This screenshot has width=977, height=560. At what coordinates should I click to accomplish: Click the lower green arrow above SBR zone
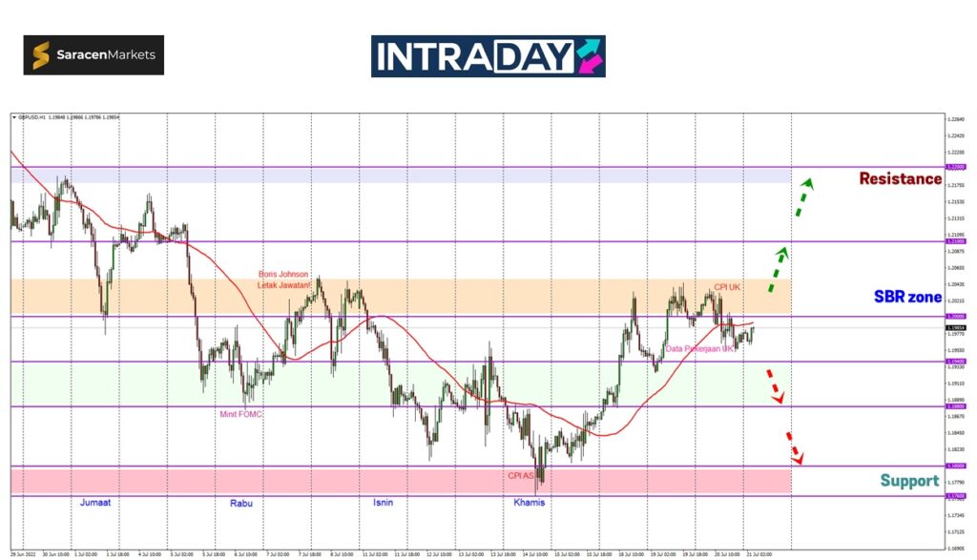[778, 269]
